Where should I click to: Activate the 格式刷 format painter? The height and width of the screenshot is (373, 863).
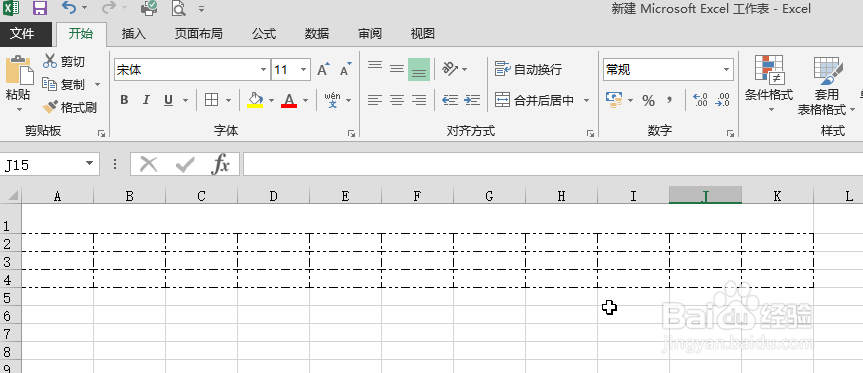tap(69, 107)
